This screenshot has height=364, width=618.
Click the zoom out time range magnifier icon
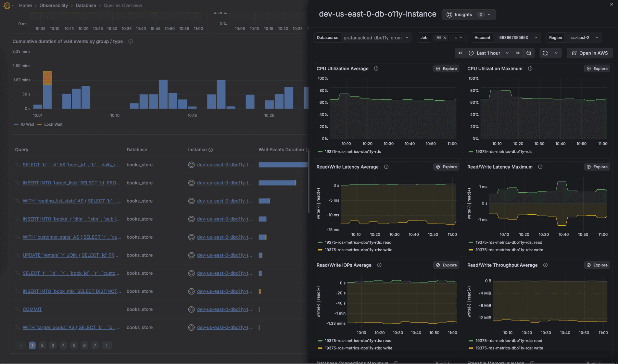529,53
